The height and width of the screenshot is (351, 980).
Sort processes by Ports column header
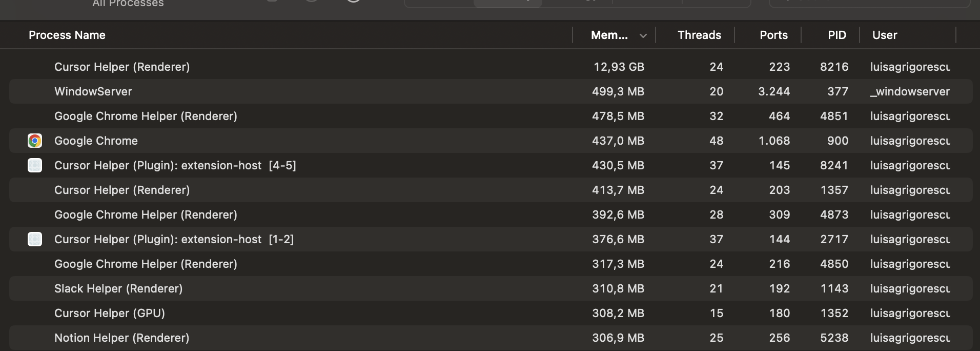click(x=773, y=35)
